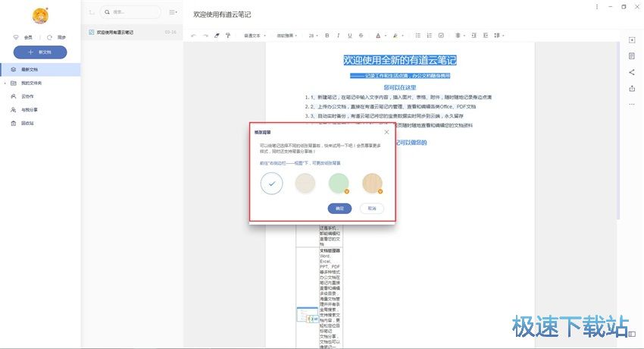Click the small screenshot thumbnail in table

(x=308, y=316)
